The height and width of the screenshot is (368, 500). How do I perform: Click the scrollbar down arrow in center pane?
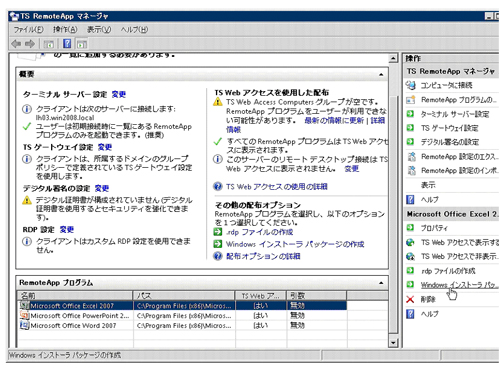[x=393, y=343]
